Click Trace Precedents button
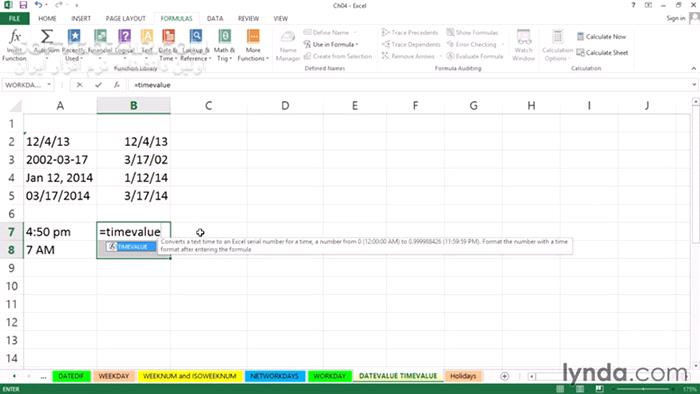The width and height of the screenshot is (700, 394). pos(410,33)
